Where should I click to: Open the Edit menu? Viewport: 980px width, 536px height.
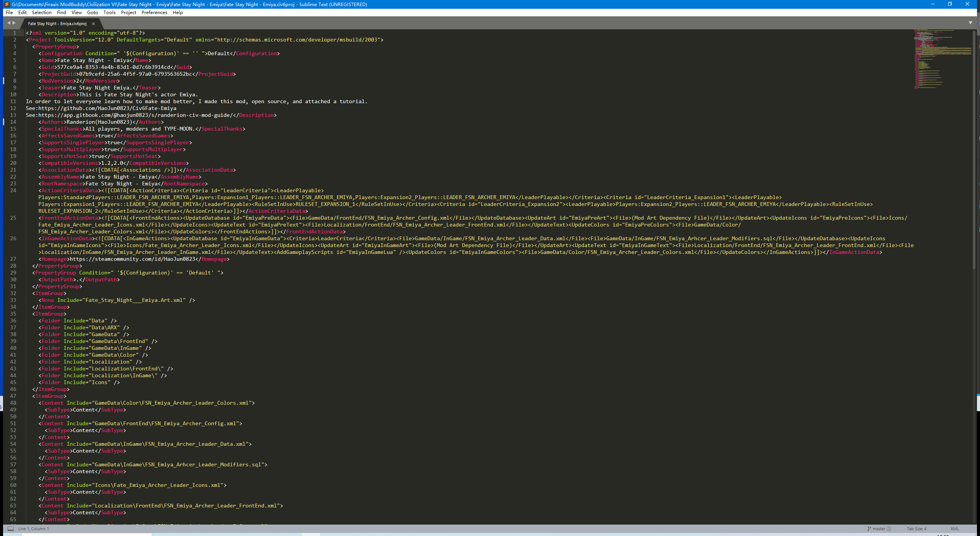22,13
